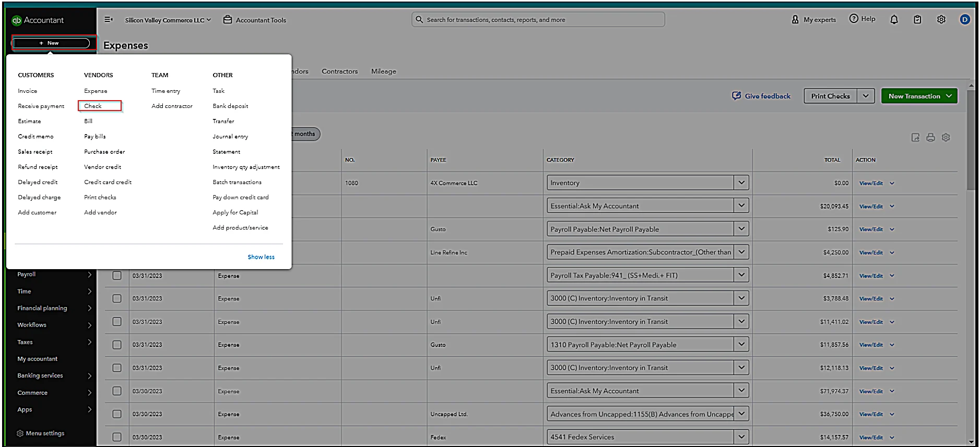Open View/Edit for $4,250.00 Line Refine row
The width and height of the screenshot is (980, 447).
tap(871, 253)
